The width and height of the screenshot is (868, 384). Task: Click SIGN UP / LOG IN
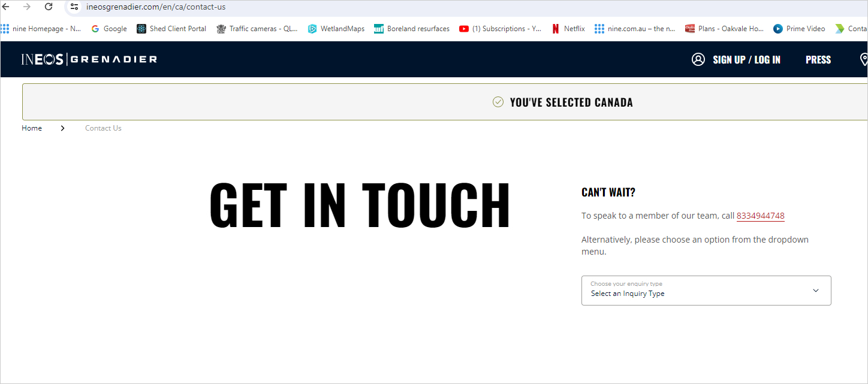point(746,59)
